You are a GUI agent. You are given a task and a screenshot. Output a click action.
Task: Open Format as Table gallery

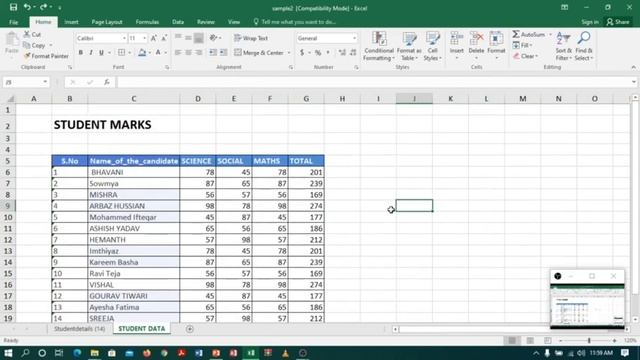pos(409,46)
